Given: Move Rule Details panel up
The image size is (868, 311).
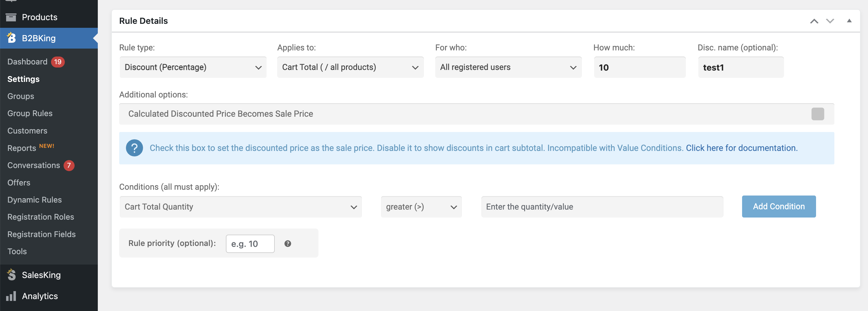Looking at the screenshot, I should (814, 21).
